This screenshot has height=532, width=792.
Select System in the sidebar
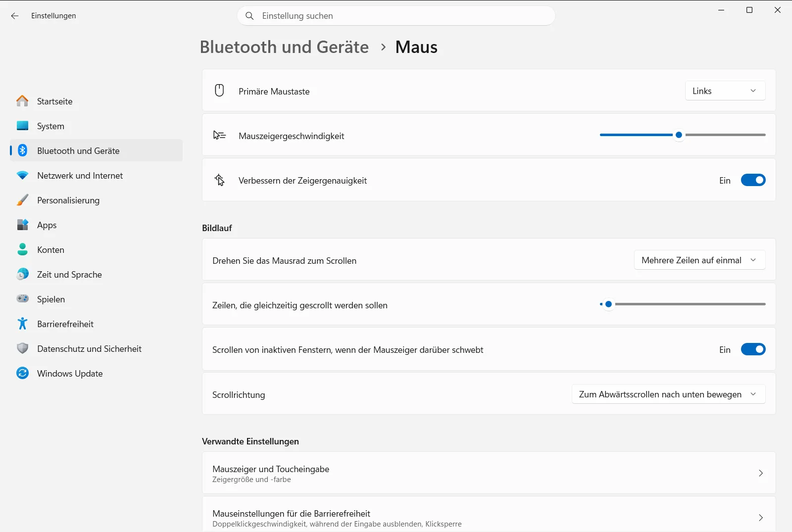[96, 126]
